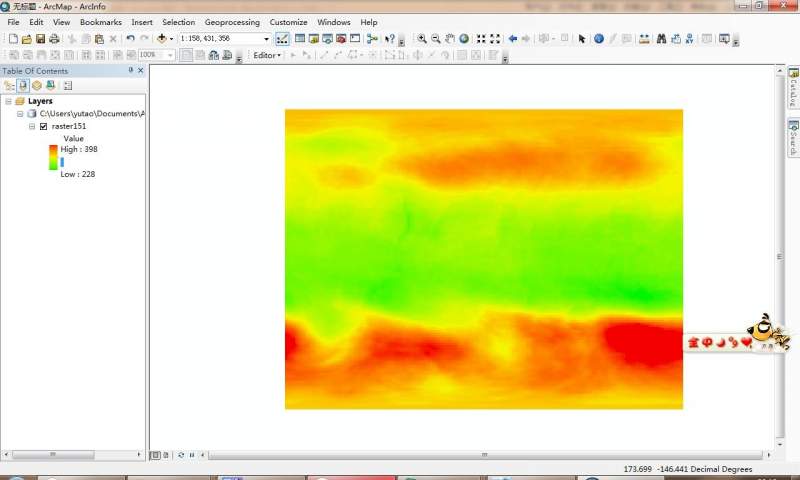Close the Table Of Contents panel
This screenshot has width=800, height=480.
pyautogui.click(x=141, y=70)
